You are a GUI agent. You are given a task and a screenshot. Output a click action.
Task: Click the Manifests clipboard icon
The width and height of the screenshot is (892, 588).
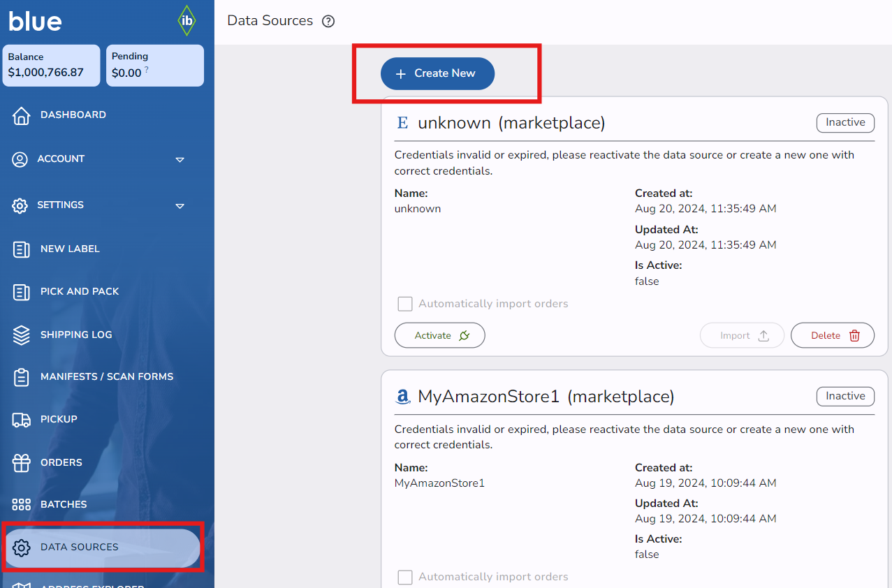(x=21, y=377)
